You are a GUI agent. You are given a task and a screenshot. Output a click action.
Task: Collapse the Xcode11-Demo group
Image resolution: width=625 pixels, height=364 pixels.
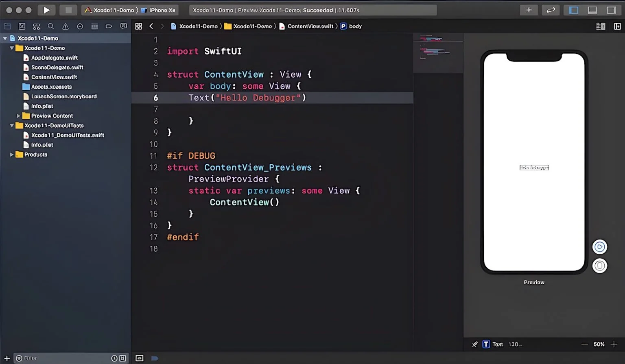point(13,48)
